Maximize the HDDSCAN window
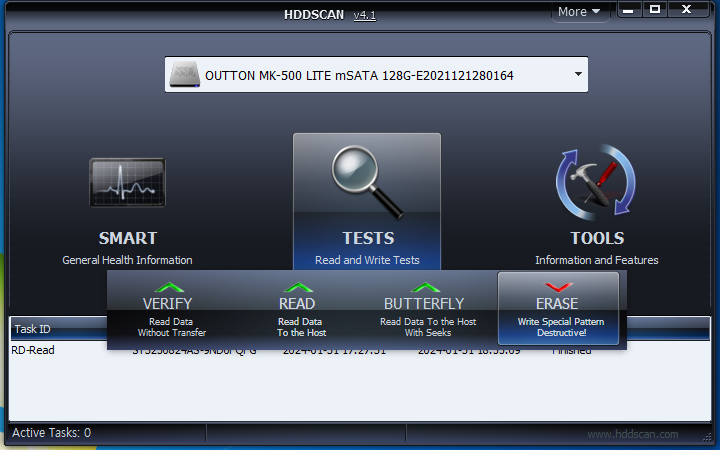720x450 pixels. click(655, 10)
